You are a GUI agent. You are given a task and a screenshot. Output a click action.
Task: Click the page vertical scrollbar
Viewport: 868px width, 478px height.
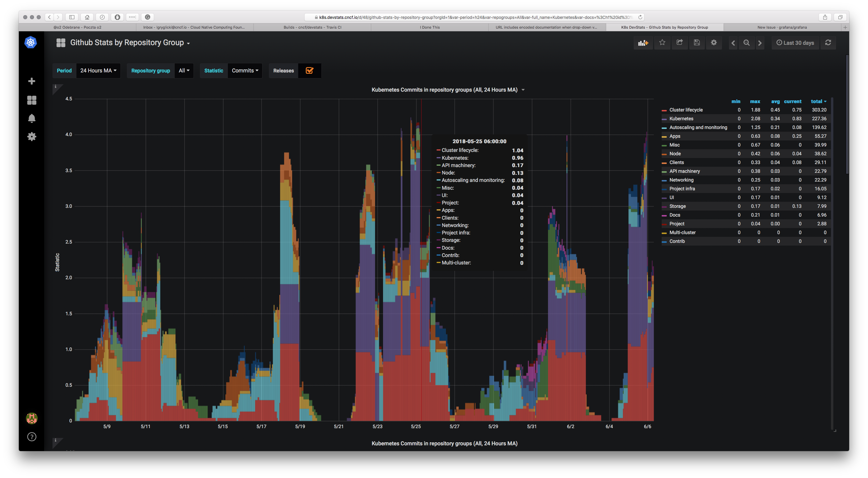pyautogui.click(x=847, y=115)
